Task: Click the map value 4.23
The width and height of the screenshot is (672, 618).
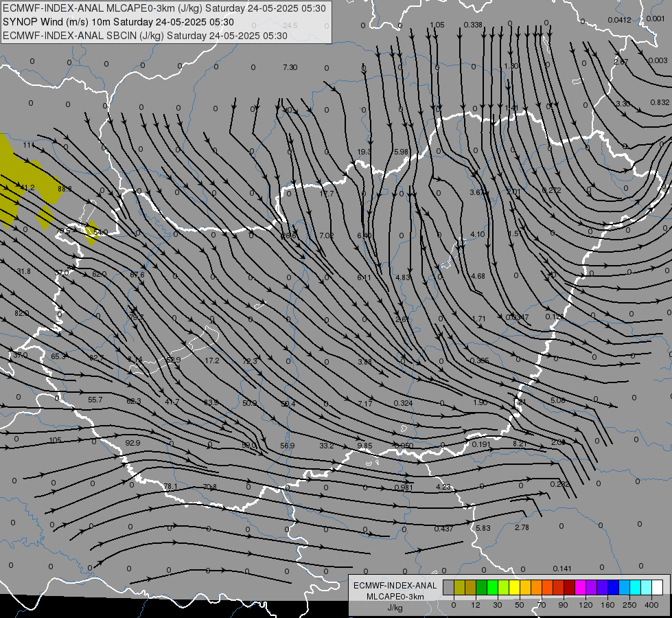Action: (x=443, y=487)
